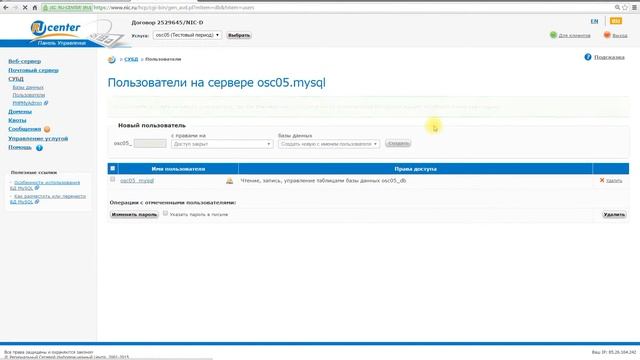Open Квоты in the sidebar
The image size is (640, 360).
(17, 120)
